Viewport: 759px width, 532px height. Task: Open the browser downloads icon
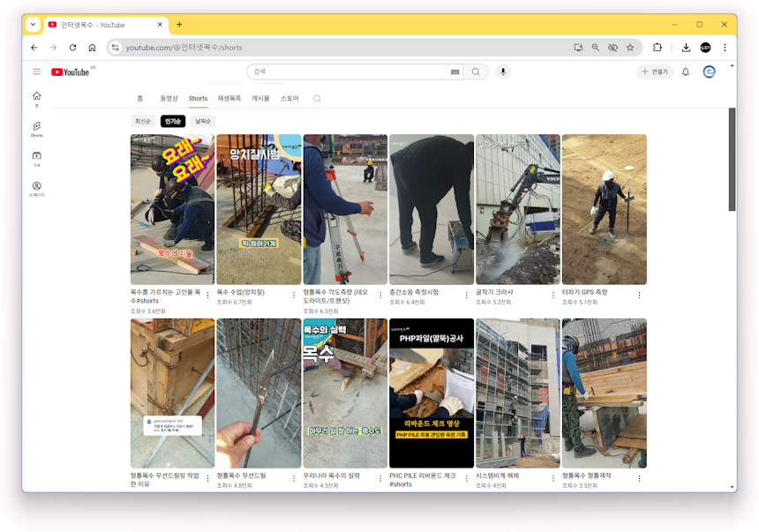coord(686,48)
